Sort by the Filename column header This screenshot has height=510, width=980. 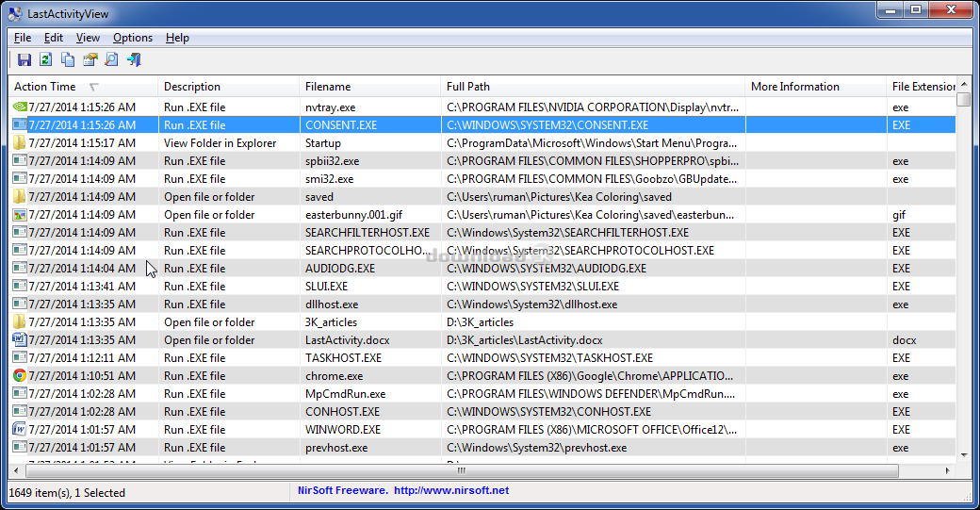(370, 86)
